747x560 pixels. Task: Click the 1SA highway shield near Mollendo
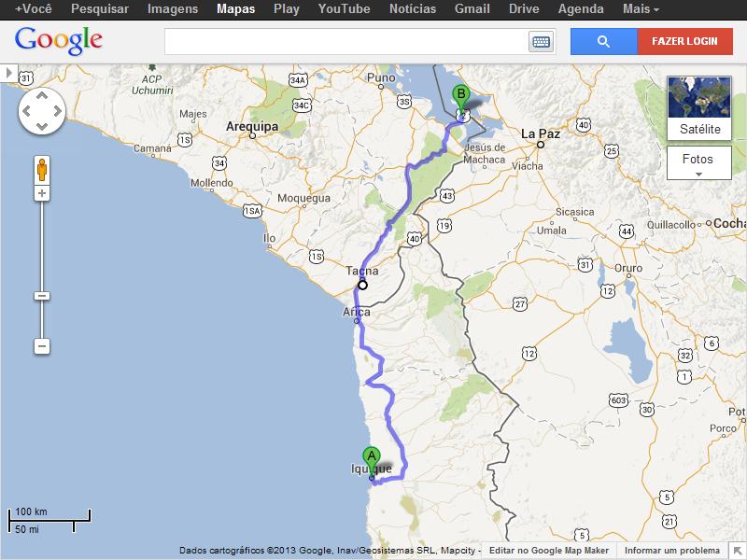click(252, 211)
